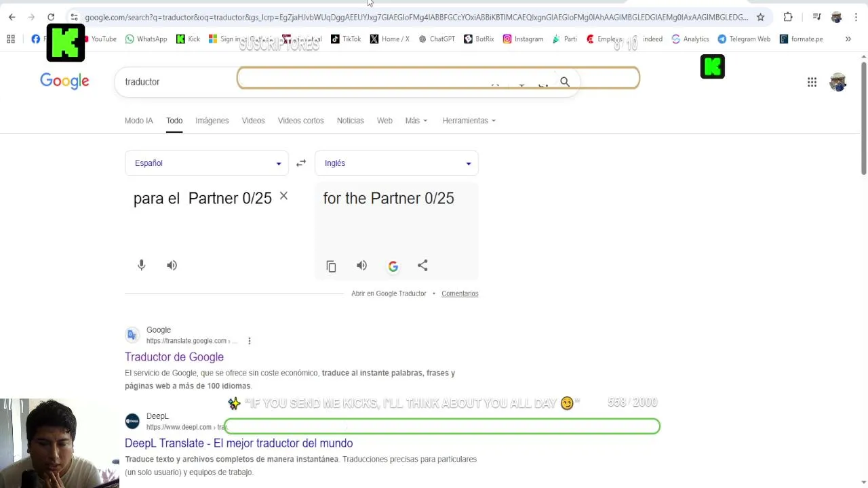Viewport: 868px width, 488px height.
Task: Click 'Abrir en Google Traductor' link
Action: [x=389, y=293]
